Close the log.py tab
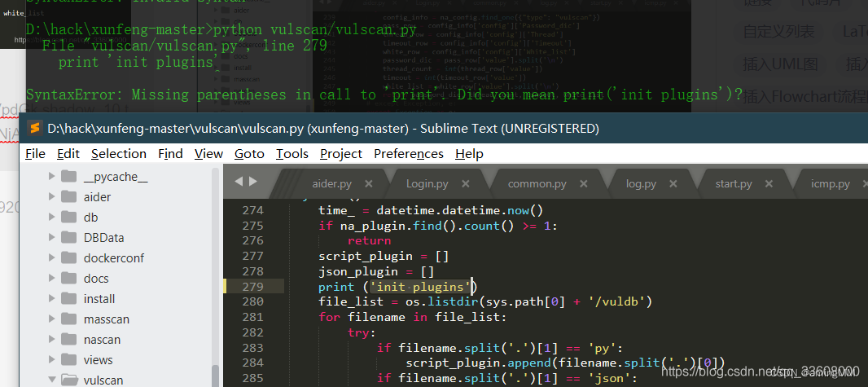 click(x=673, y=184)
